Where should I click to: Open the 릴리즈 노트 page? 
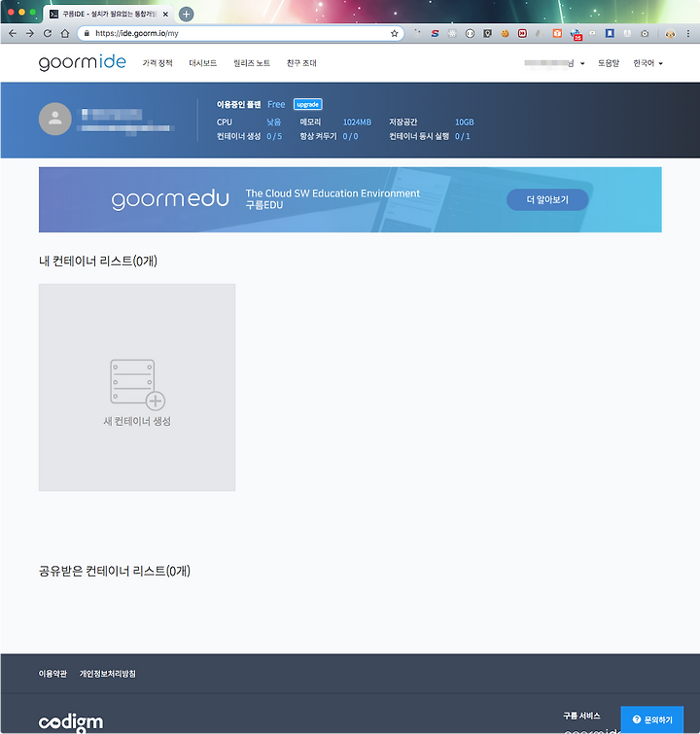pos(252,63)
